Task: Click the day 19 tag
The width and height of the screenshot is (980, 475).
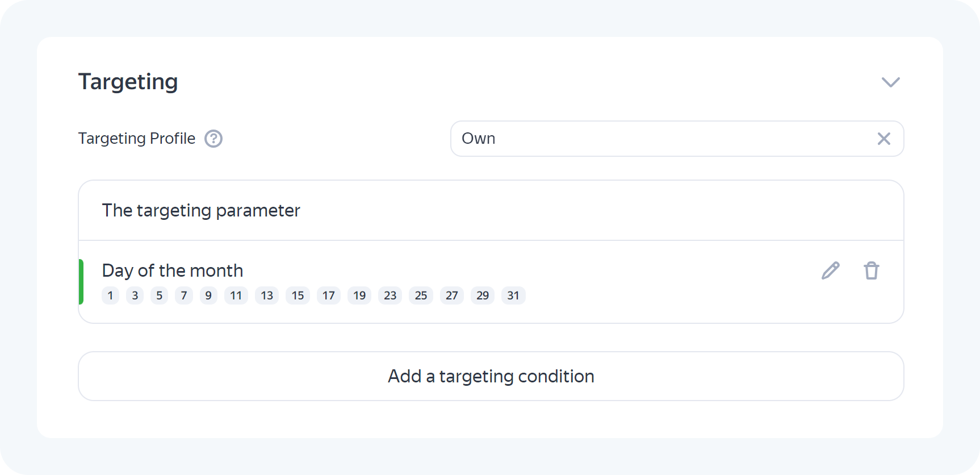Action: pos(359,295)
